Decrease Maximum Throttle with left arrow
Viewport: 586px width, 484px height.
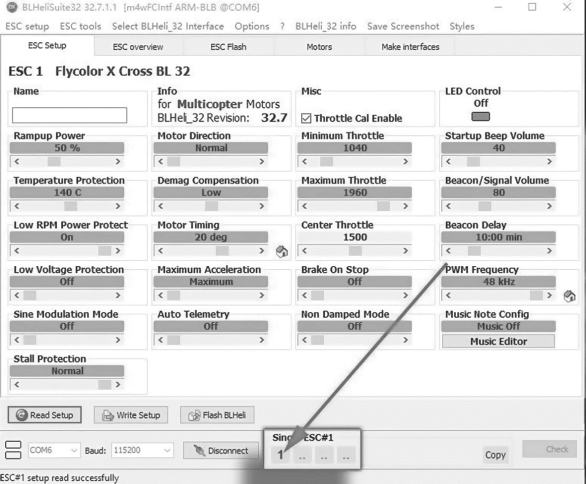(x=305, y=206)
